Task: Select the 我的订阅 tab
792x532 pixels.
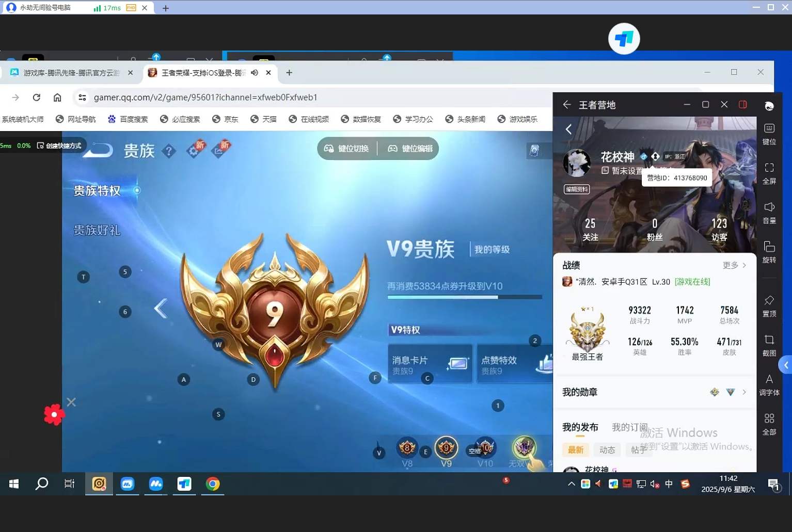Action: point(630,427)
